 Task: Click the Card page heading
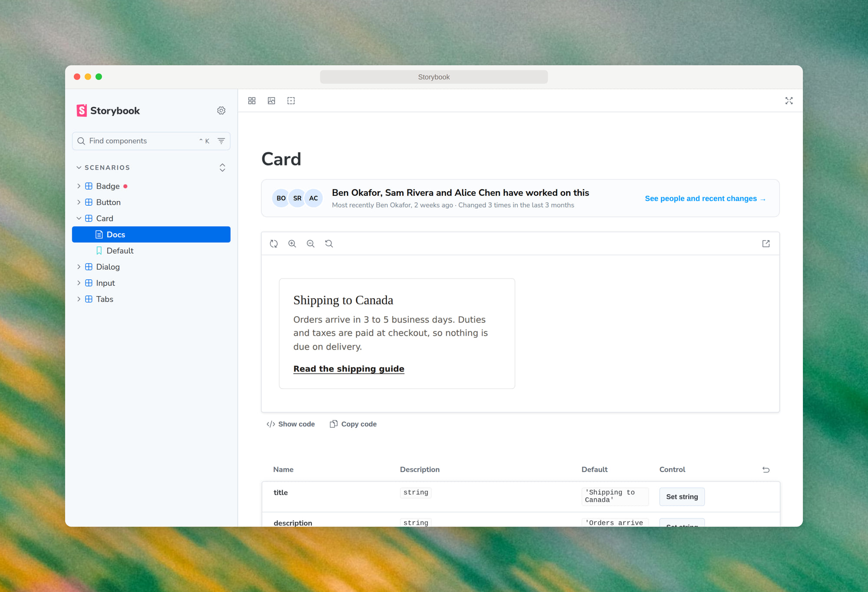(x=281, y=159)
